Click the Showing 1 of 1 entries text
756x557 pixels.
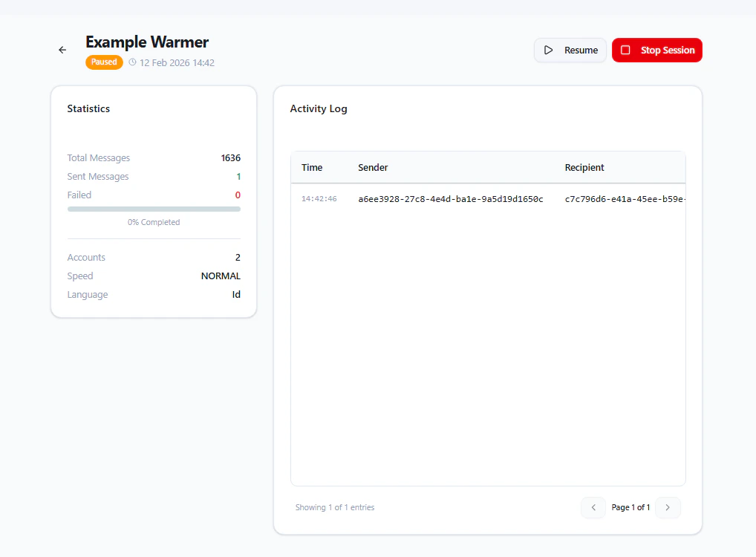(x=335, y=507)
